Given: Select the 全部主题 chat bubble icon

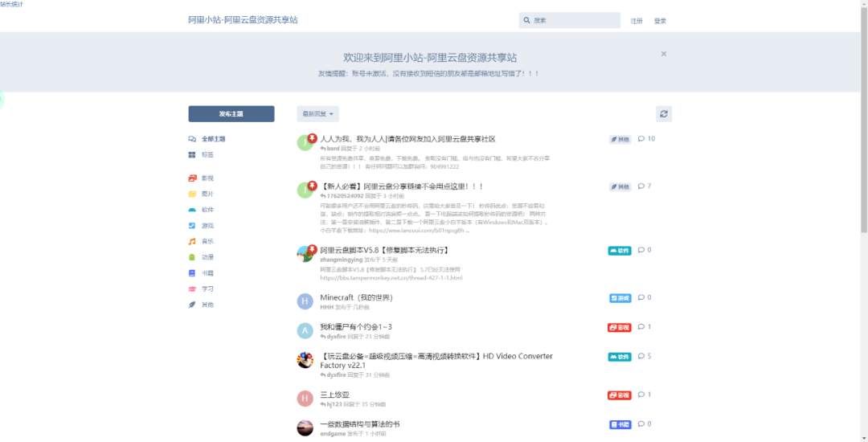Looking at the screenshot, I should coord(192,139).
